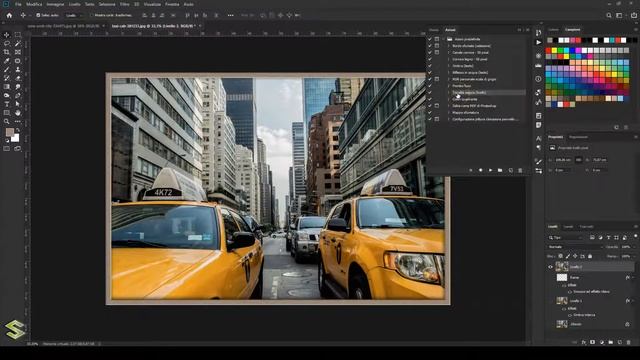Viewport: 640px width, 360px height.
Task: Click the Home icon in options bar
Action: point(9,15)
